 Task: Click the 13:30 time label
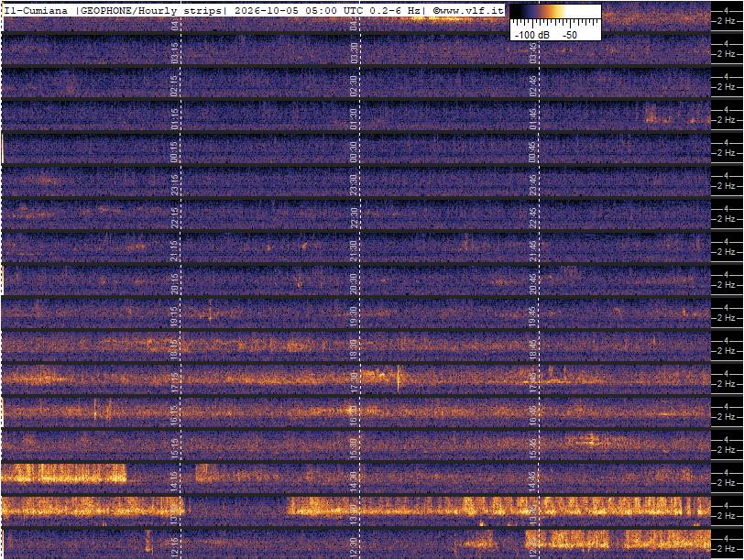[354, 514]
